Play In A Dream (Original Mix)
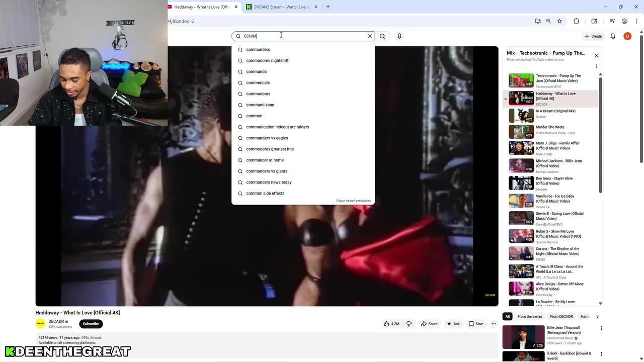The height and width of the screenshot is (362, 644). (551, 115)
